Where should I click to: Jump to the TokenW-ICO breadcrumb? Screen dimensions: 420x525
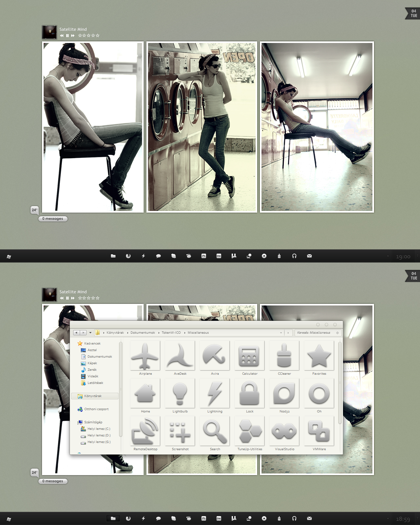coord(171,333)
